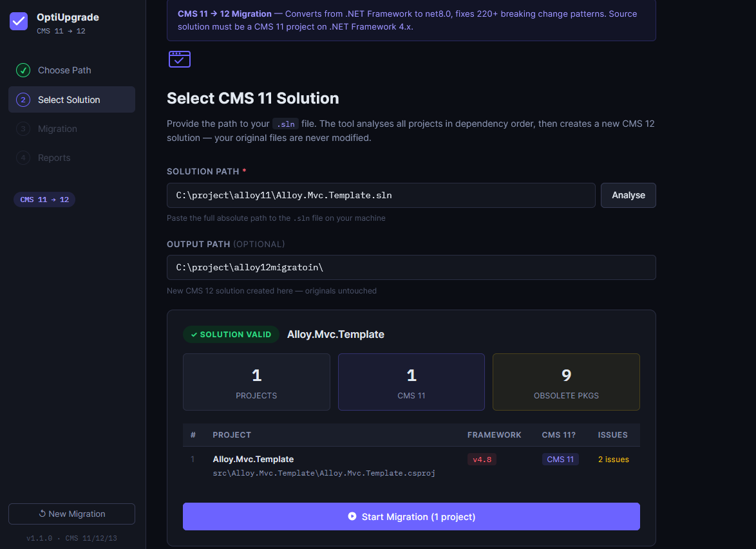Screen dimensions: 756x549
Task: Open the 2 issues link for Alloy.Mvc.Template
Action: pos(613,459)
